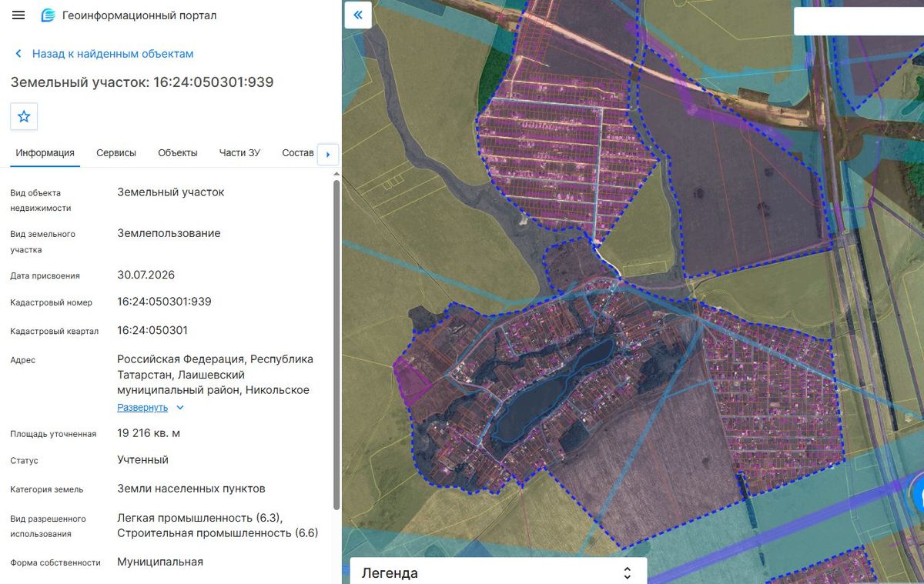
Task: Click the Форма собственности label
Action: pos(55,562)
